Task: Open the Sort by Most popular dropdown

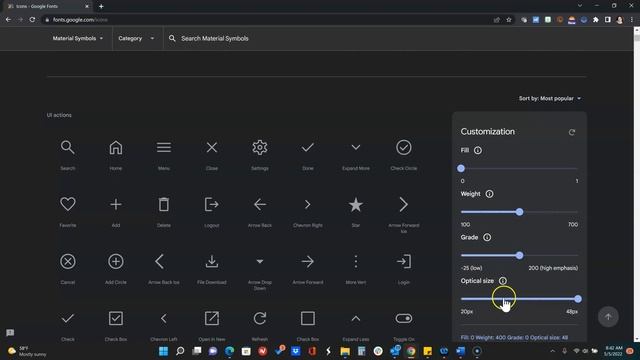Action: pos(550,98)
